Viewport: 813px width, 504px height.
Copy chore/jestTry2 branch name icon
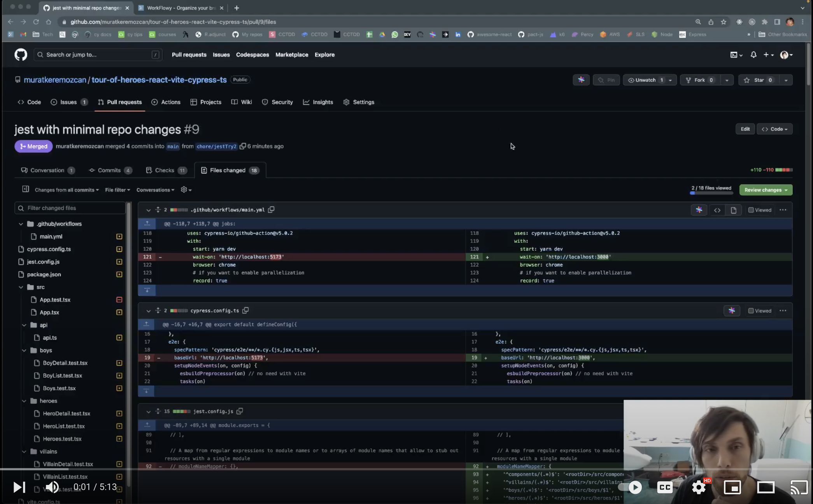point(242,146)
